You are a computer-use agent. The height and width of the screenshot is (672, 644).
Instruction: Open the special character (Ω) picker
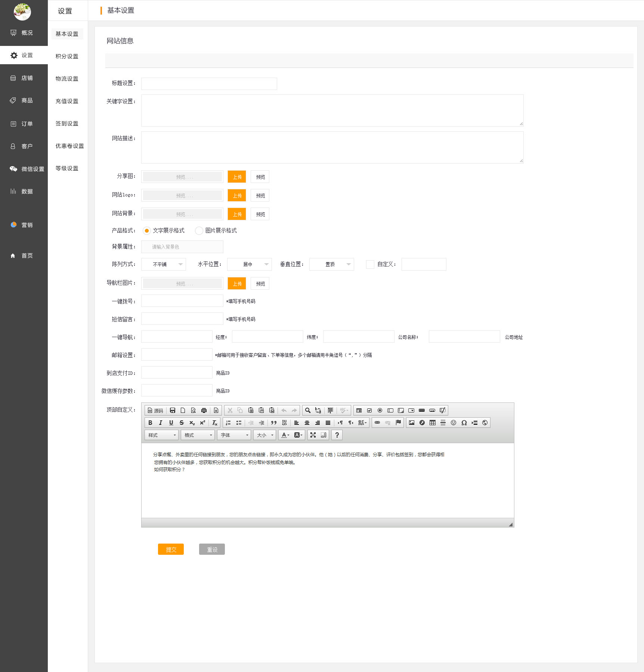[464, 423]
